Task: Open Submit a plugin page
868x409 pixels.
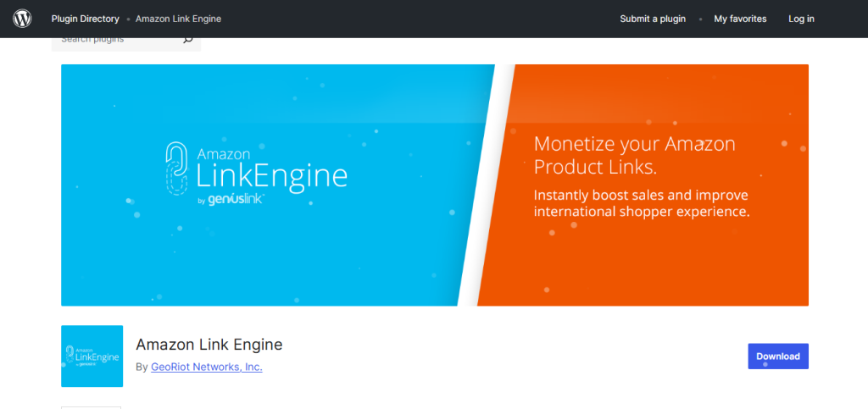Action: coord(652,19)
